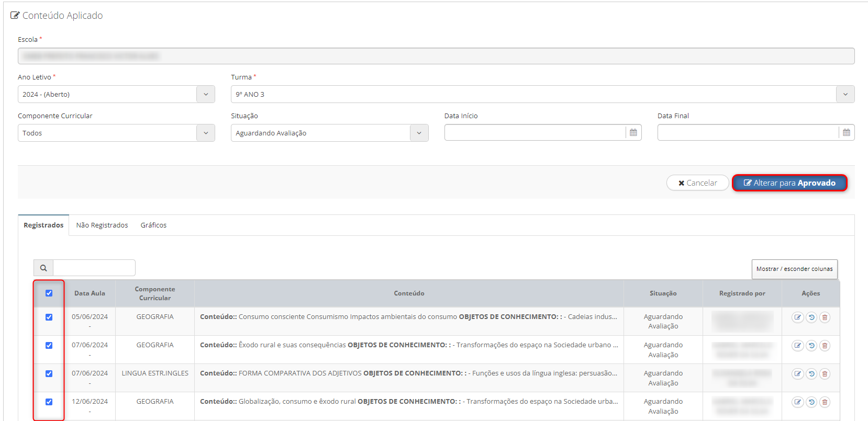Edit the 07/06/2024 GEOGRAFIA record

(797, 346)
